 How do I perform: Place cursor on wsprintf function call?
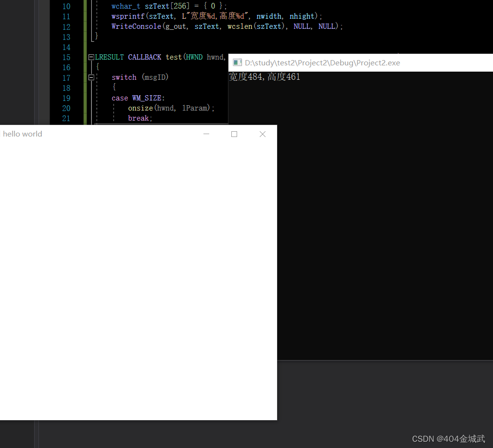click(128, 16)
